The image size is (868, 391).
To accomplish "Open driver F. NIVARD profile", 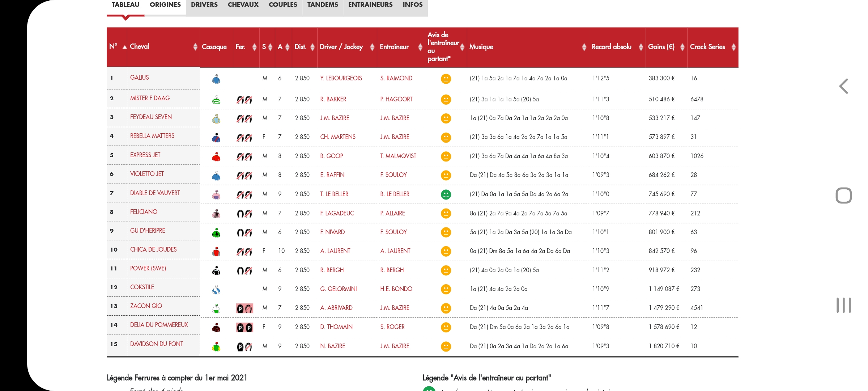I will click(x=332, y=232).
